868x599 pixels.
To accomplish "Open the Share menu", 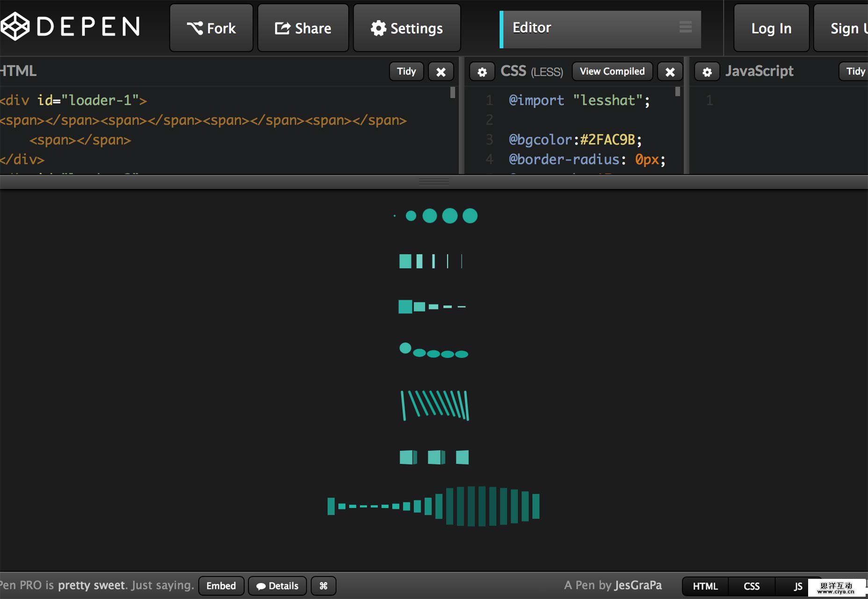I will tap(303, 28).
